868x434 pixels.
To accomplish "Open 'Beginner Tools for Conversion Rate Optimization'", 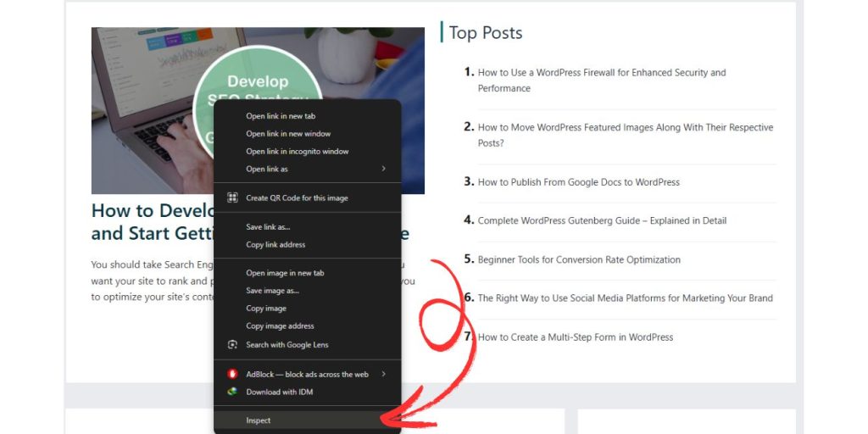I will tap(579, 259).
